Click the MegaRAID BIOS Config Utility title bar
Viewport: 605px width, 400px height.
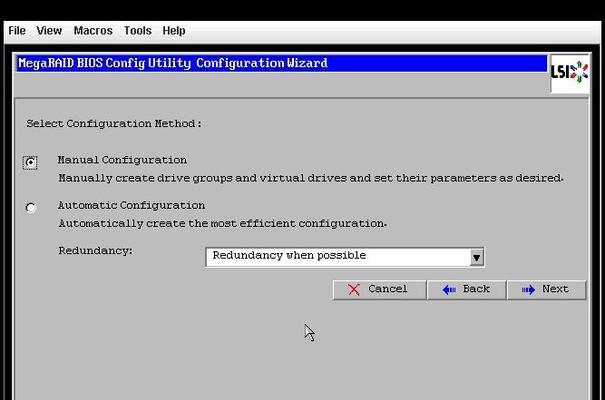pos(282,63)
